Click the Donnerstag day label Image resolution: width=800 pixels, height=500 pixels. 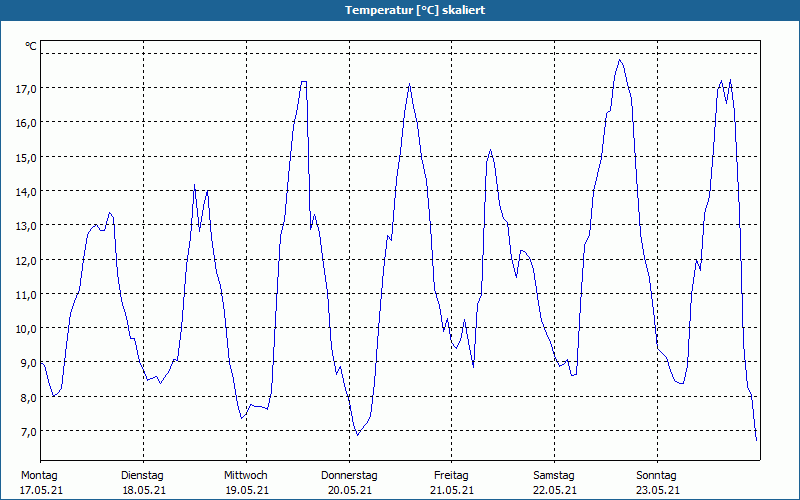tap(349, 476)
